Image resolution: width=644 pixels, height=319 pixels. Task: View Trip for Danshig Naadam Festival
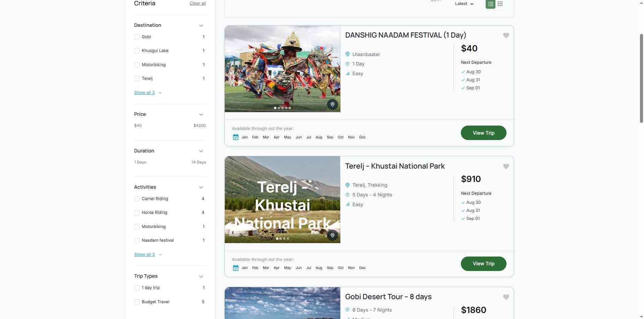483,133
